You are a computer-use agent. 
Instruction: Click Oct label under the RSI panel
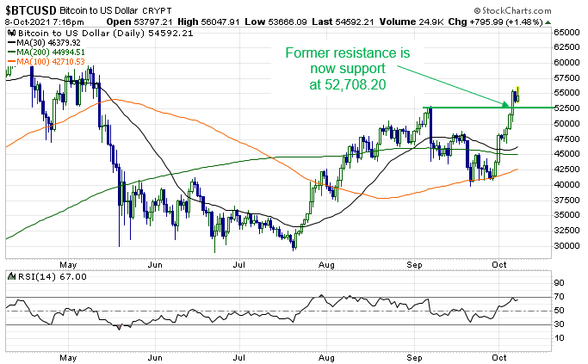[499, 358]
